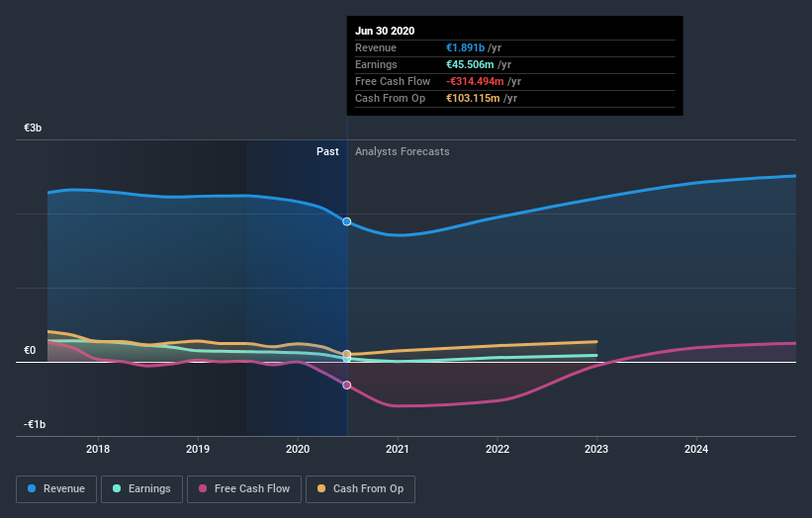Click the -€1b y-axis label

coord(35,424)
